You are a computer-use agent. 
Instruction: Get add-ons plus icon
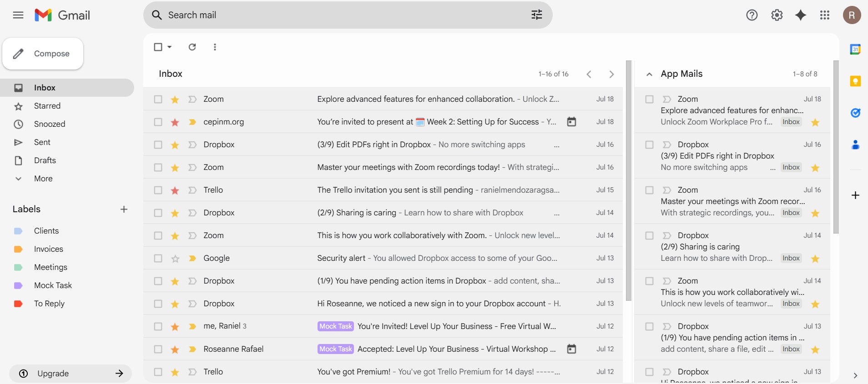point(855,195)
